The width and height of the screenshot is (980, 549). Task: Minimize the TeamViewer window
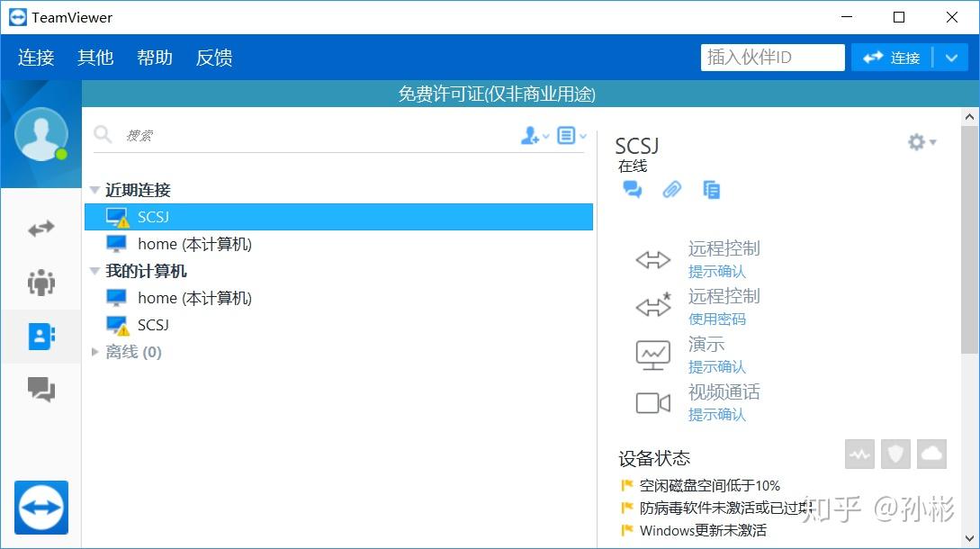[x=847, y=17]
